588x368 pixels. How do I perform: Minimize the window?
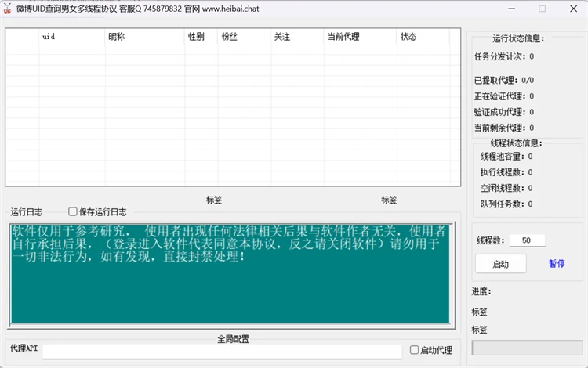(511, 9)
